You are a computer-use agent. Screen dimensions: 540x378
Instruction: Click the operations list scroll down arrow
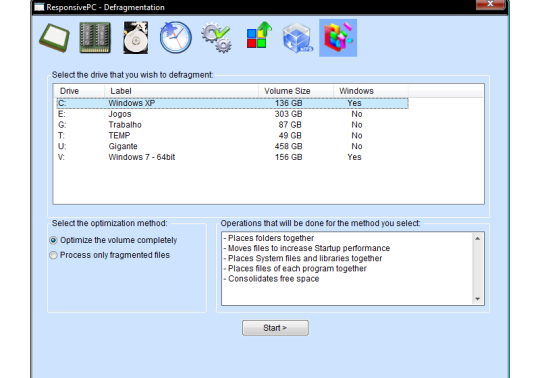click(x=478, y=299)
